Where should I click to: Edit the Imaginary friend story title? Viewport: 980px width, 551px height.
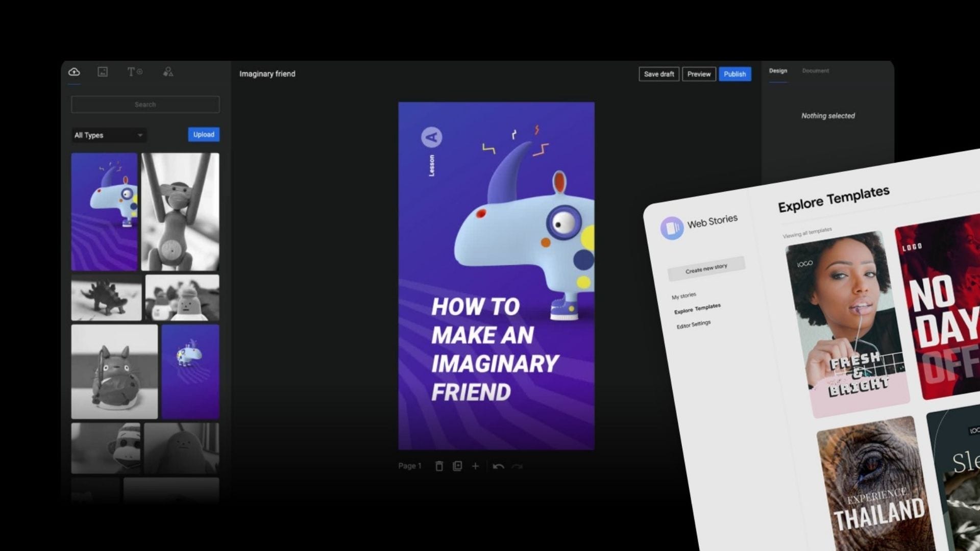267,74
